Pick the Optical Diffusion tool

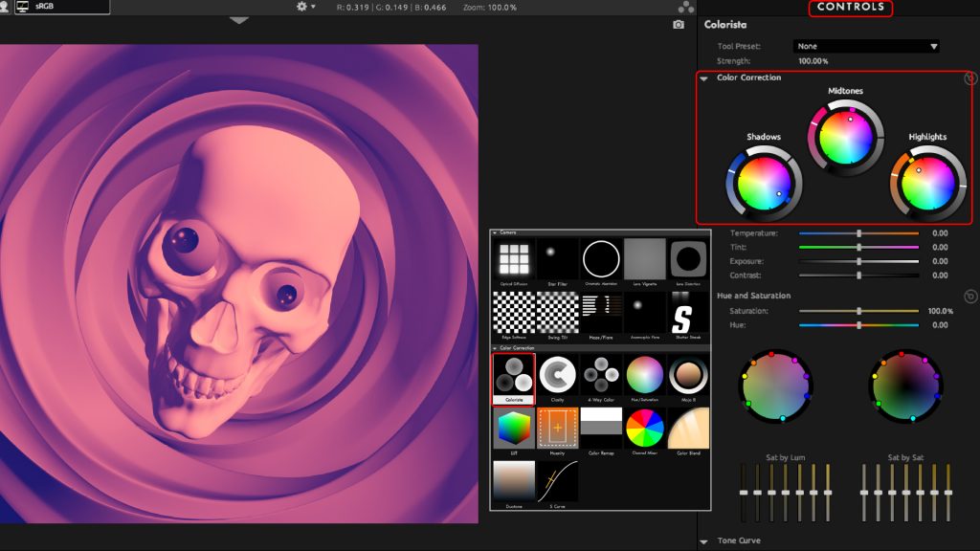coord(513,259)
